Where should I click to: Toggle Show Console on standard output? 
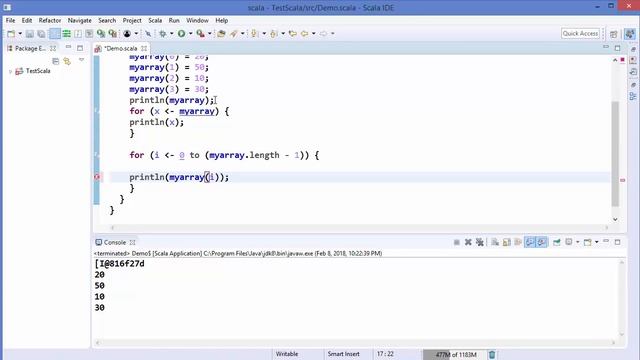point(530,242)
